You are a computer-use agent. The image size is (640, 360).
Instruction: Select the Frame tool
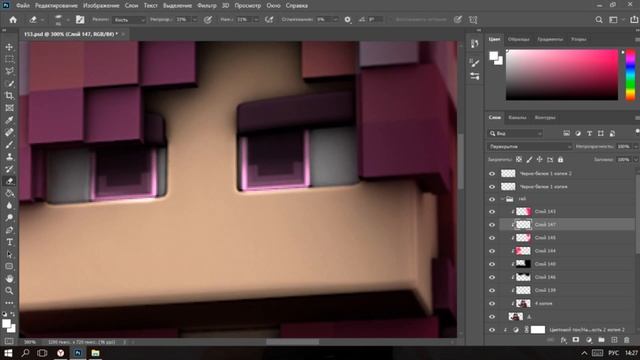click(9, 108)
